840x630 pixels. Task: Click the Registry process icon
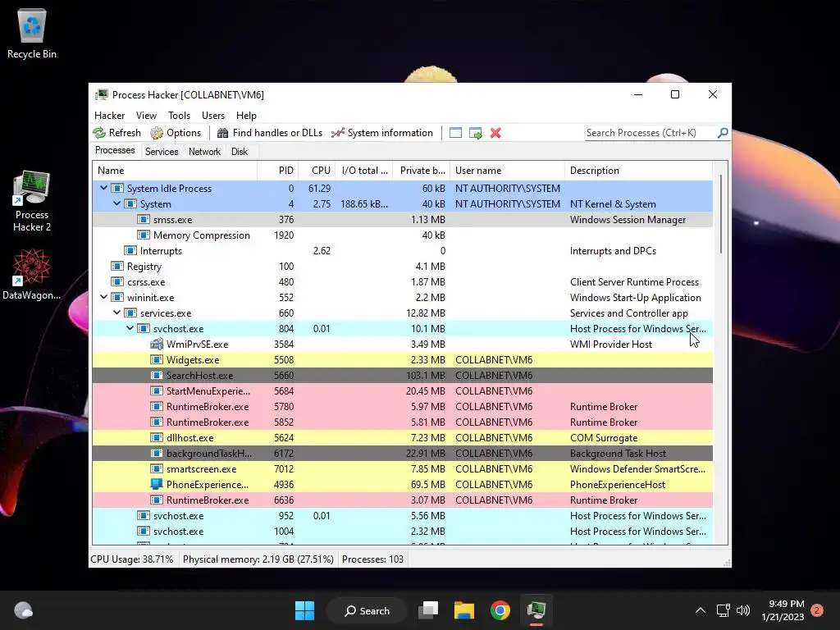pos(116,267)
